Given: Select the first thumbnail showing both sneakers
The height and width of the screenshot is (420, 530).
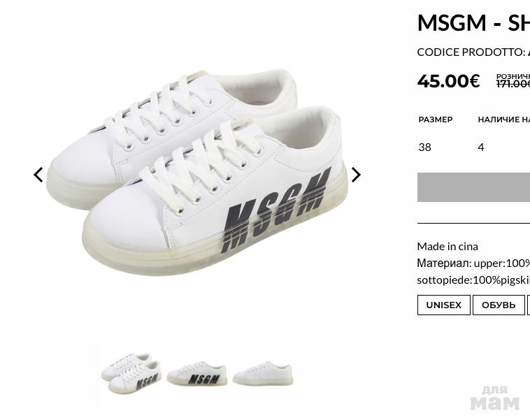Looking at the screenshot, I should click(131, 373).
